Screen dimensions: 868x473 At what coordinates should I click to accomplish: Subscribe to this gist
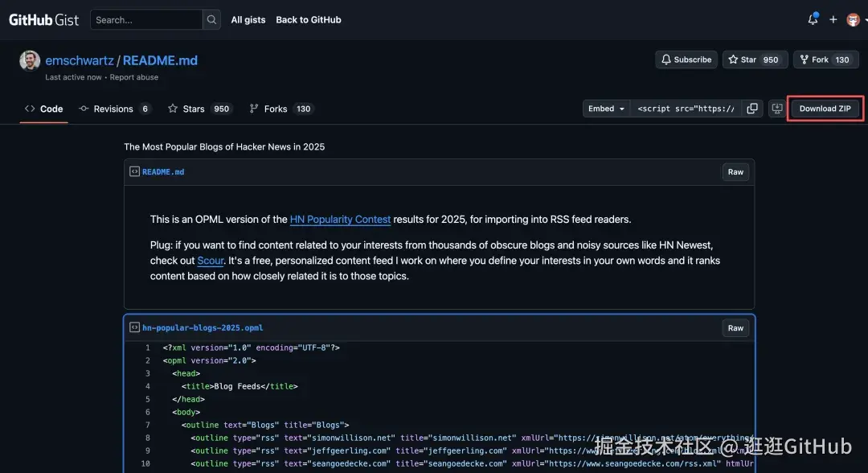coord(686,60)
